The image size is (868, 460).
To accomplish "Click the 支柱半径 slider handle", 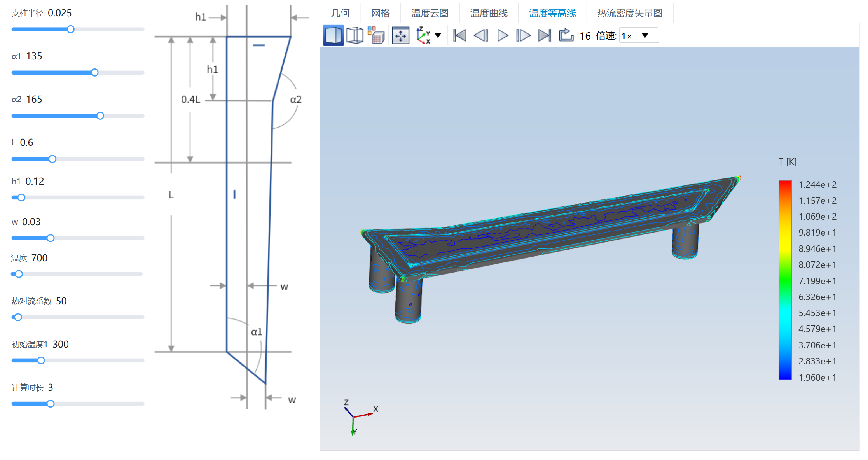I will pyautogui.click(x=70, y=30).
